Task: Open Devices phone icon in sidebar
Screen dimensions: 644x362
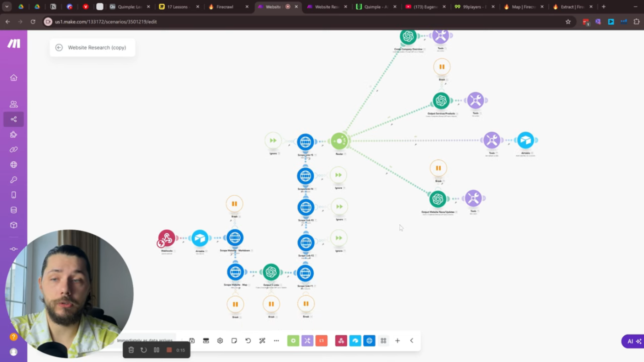Action: [14, 195]
